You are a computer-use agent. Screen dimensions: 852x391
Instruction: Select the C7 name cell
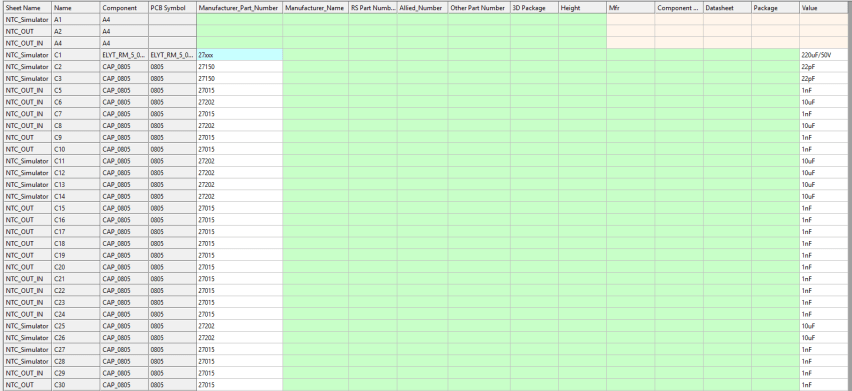(76, 113)
